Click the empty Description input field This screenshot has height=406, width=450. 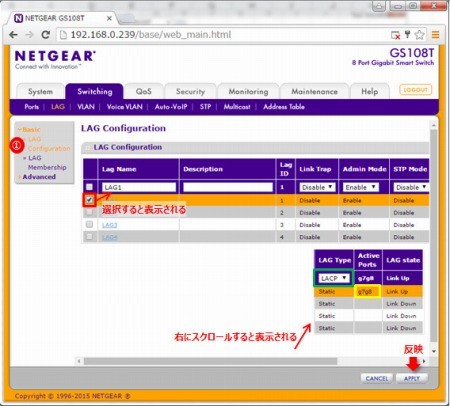point(228,187)
